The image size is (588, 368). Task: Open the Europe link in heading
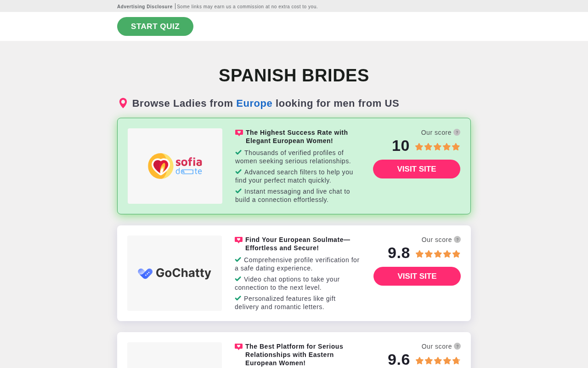[x=254, y=103]
